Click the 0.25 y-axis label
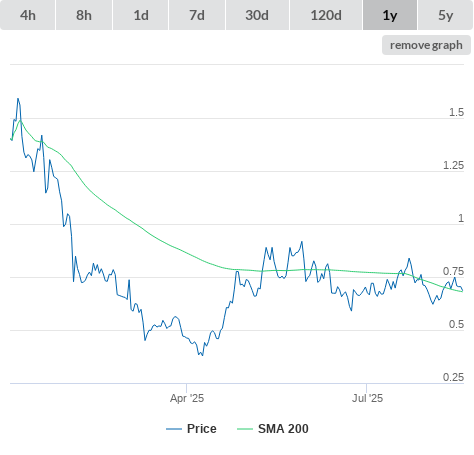 (x=453, y=377)
